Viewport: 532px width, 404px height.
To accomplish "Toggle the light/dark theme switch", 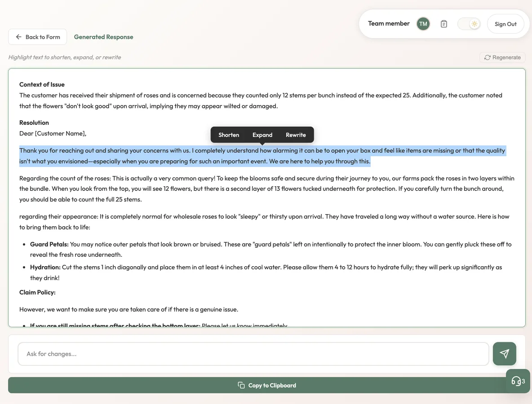I will pos(469,24).
